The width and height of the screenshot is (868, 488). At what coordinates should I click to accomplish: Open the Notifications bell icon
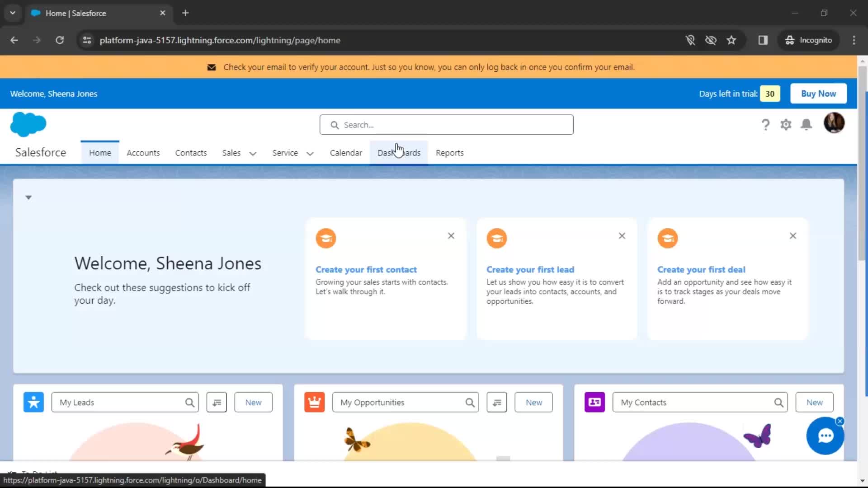coord(806,125)
